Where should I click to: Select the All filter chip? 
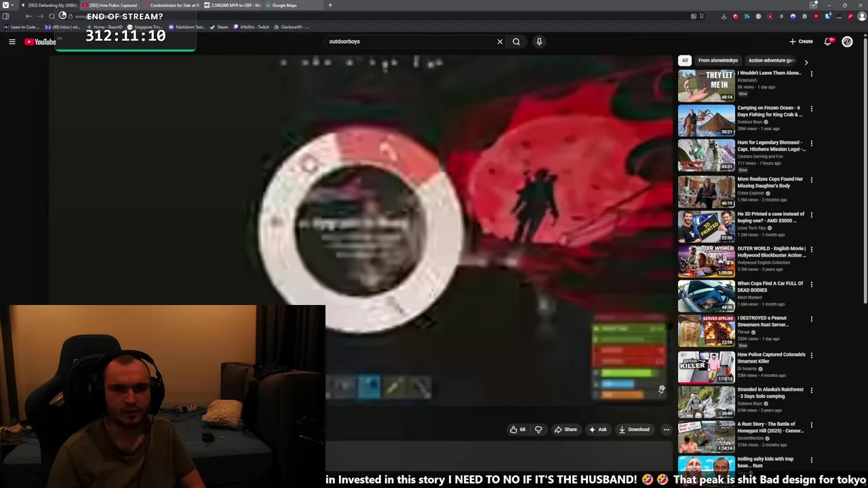click(x=685, y=60)
